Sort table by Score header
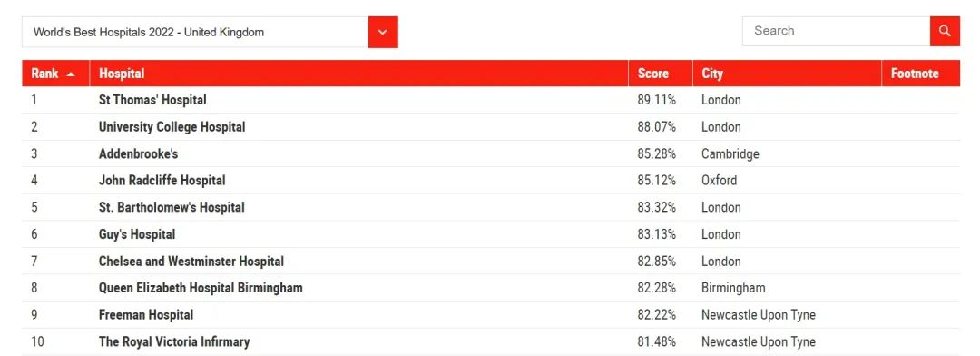980x356 pixels. point(653,74)
